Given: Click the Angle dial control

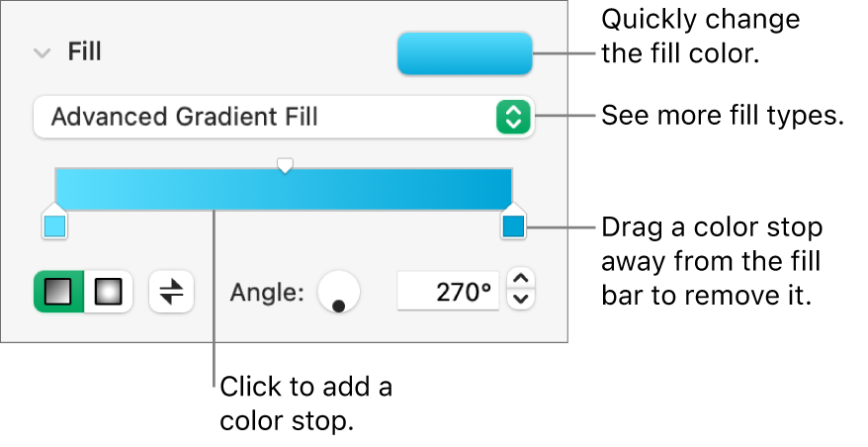Looking at the screenshot, I should tap(338, 292).
